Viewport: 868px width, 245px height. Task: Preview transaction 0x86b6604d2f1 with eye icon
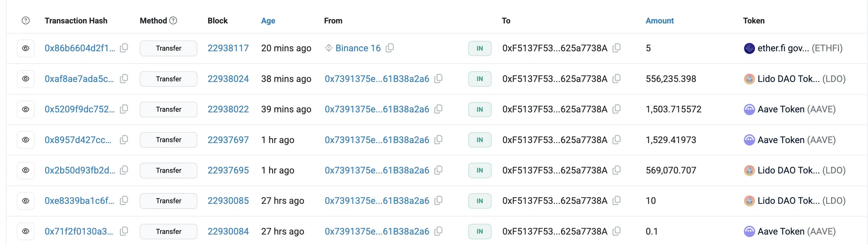pos(26,48)
